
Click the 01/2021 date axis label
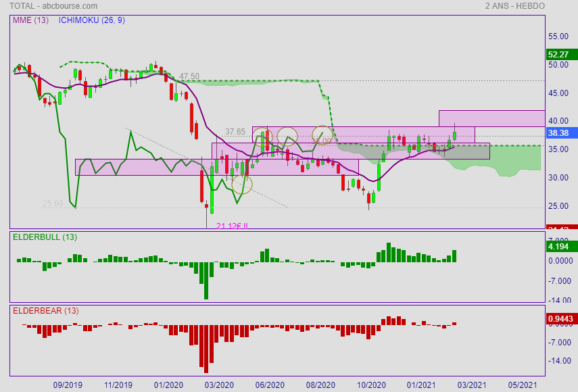(420, 385)
